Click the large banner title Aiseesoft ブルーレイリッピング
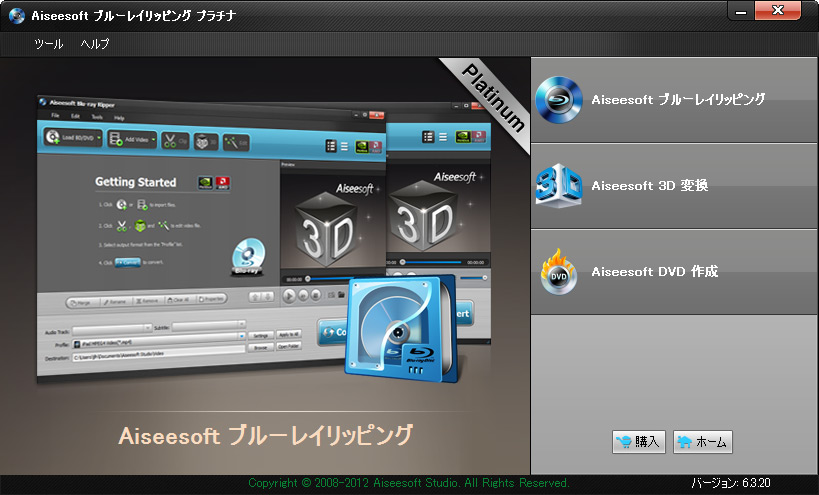Screen dimensions: 819x495 click(x=265, y=436)
